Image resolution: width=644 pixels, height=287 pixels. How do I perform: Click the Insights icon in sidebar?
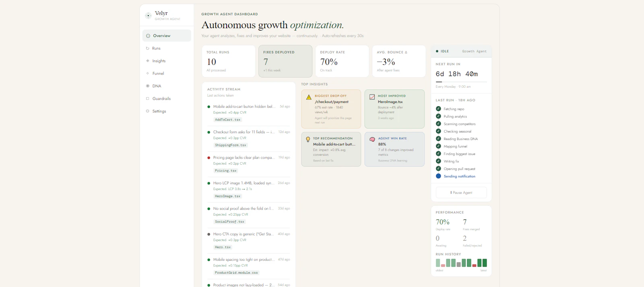[x=148, y=61]
